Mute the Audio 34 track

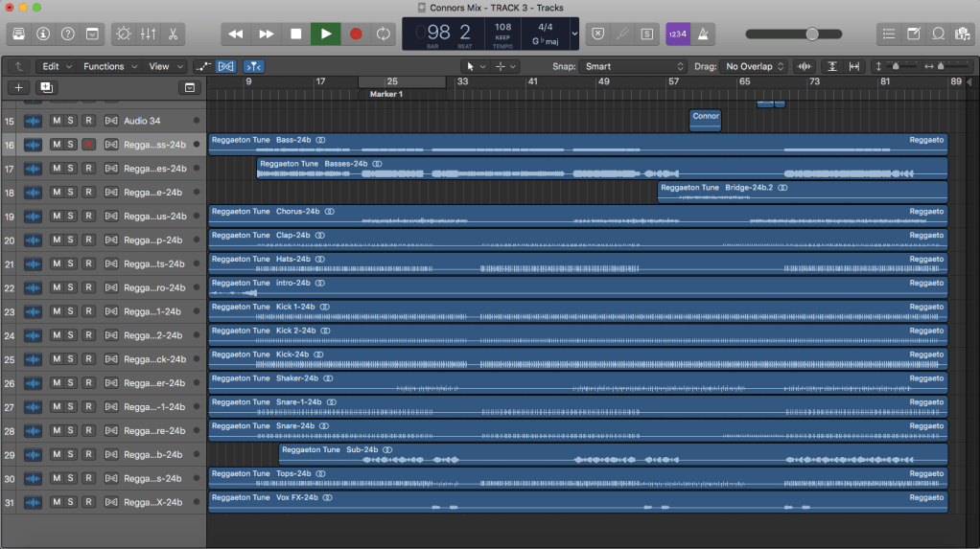click(56, 121)
